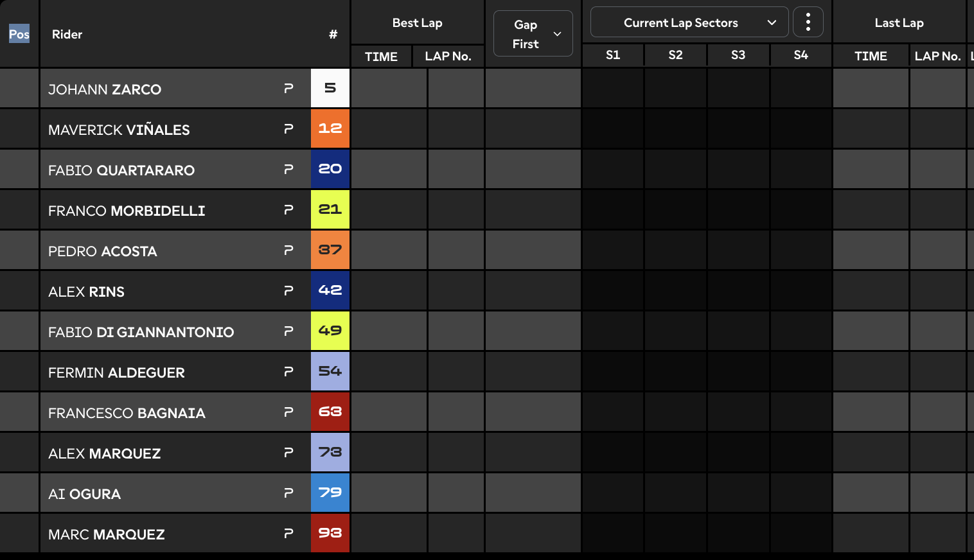The image size is (974, 560).
Task: Sort by the Pos column header
Action: pos(19,34)
